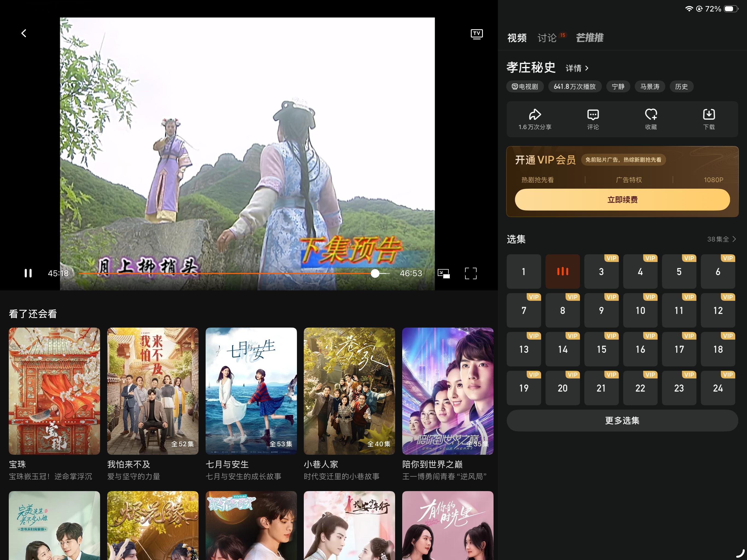Select VIP episode 15

coord(602,349)
